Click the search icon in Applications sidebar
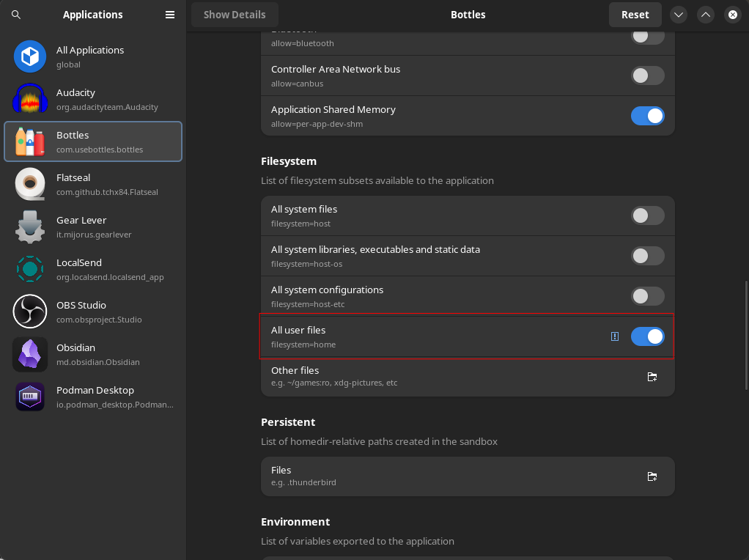This screenshot has width=749, height=560. (x=16, y=15)
